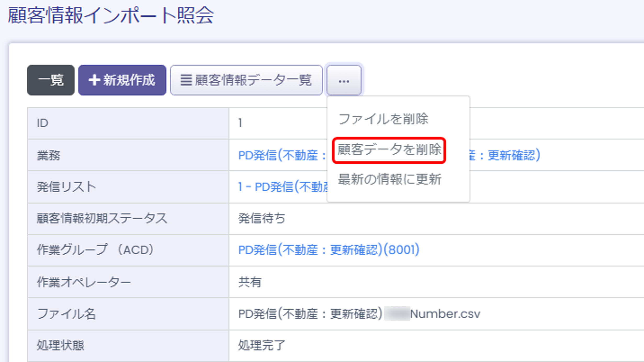This screenshot has width=644, height=362.
Task: Click the 顧客情報初期ステータス label cell
Action: pos(102,218)
